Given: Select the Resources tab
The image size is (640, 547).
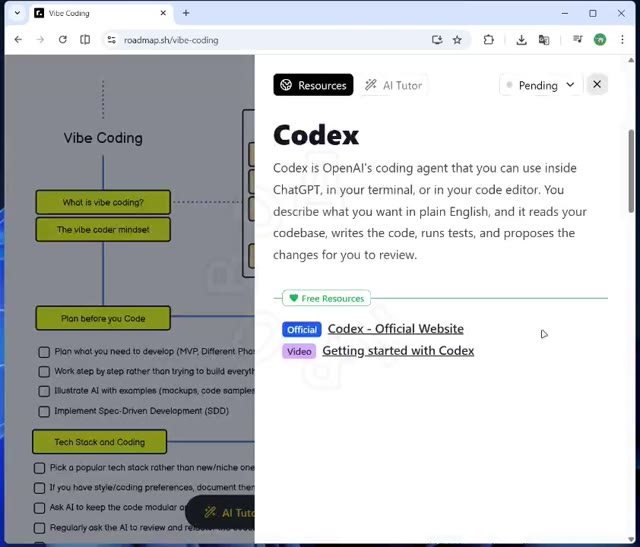Looking at the screenshot, I should [313, 85].
